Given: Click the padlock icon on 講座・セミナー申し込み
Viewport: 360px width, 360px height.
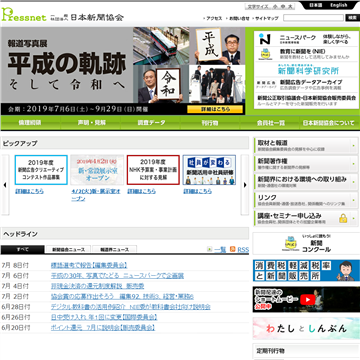Looking at the screenshot, I should [343, 219].
